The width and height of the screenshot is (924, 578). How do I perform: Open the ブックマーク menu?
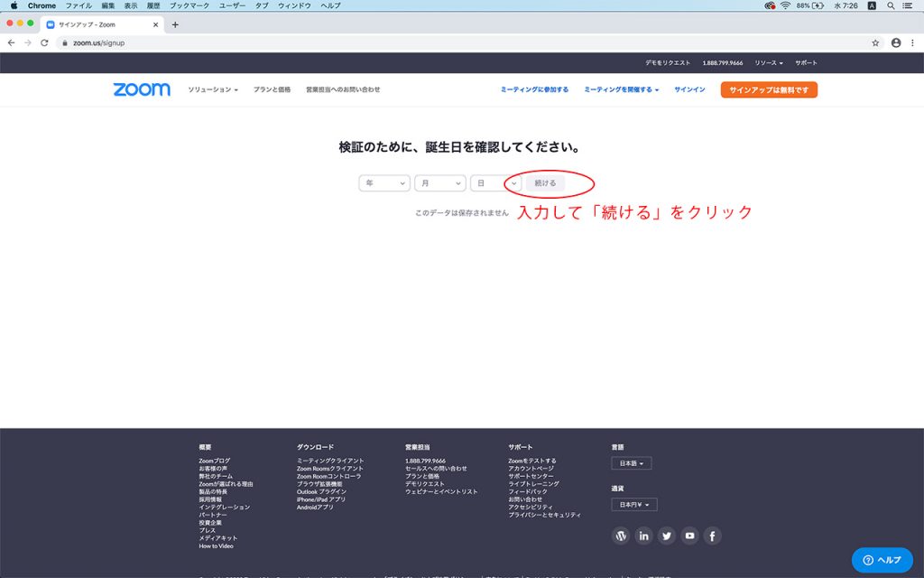pyautogui.click(x=189, y=5)
